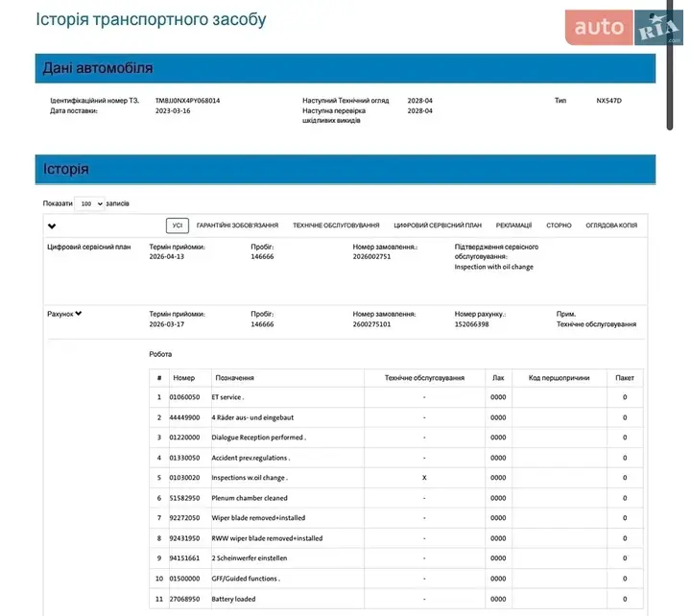Click the page vertical scrollbar thumb

coord(670,65)
